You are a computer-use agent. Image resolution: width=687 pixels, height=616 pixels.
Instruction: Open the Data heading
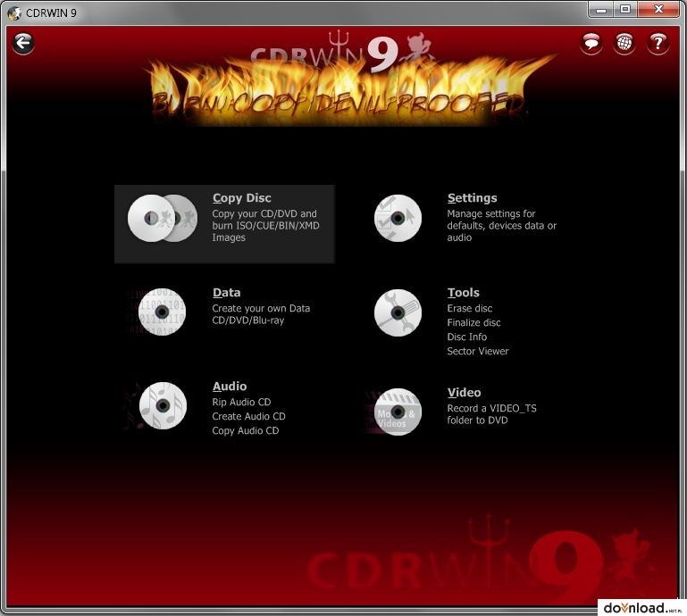coord(227,293)
